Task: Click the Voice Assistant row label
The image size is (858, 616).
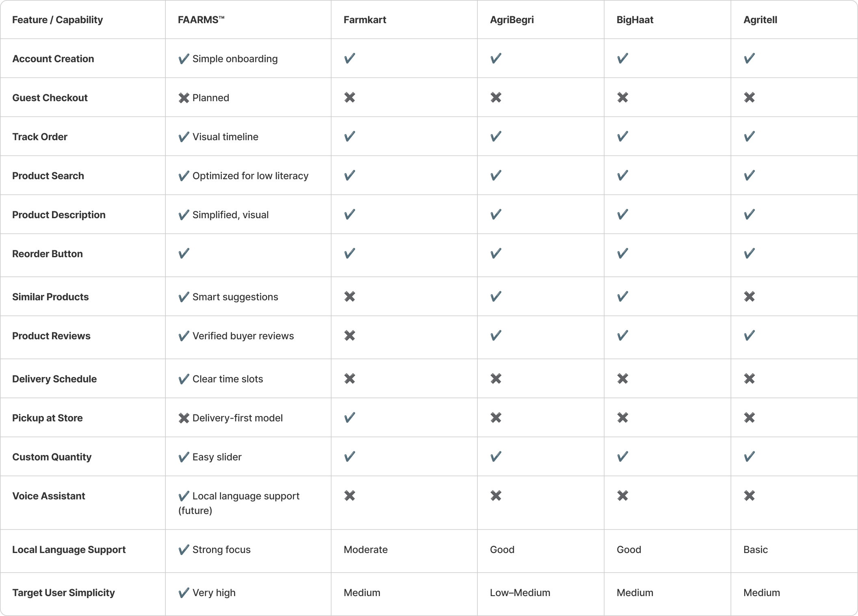Action: click(x=49, y=496)
